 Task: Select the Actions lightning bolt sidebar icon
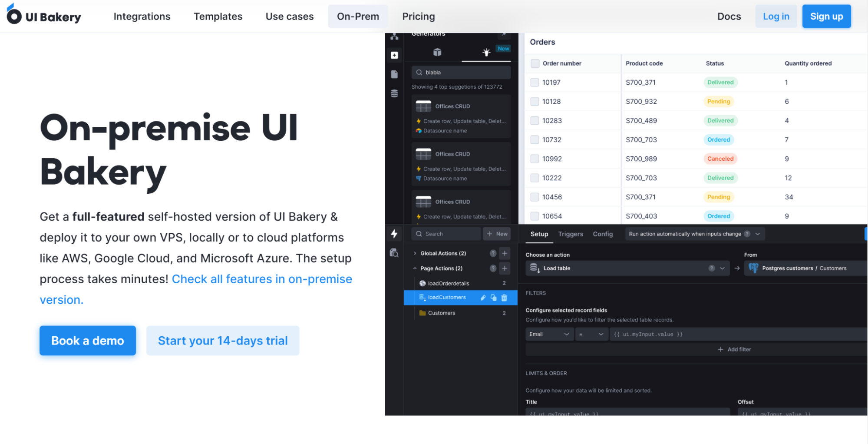coord(394,233)
